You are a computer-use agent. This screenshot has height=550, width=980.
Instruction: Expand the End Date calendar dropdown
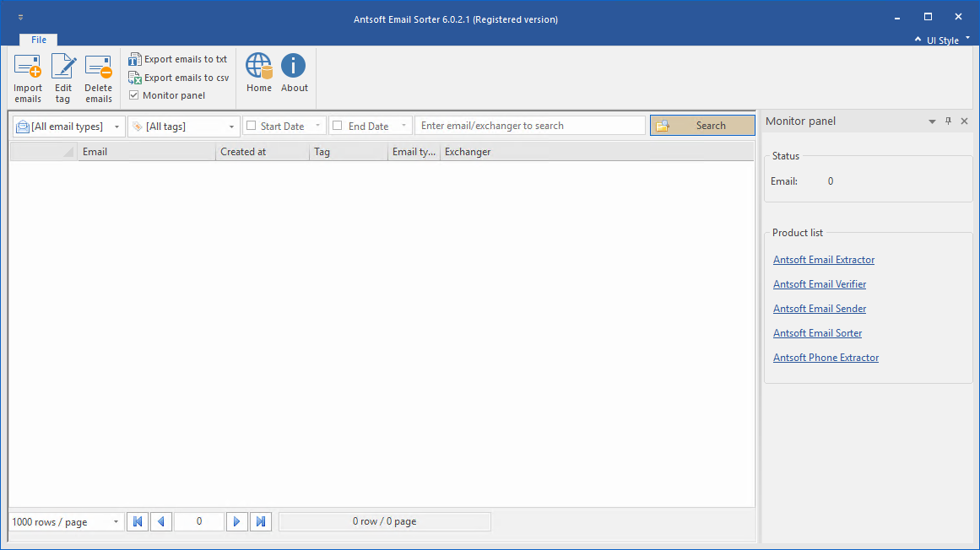click(403, 126)
